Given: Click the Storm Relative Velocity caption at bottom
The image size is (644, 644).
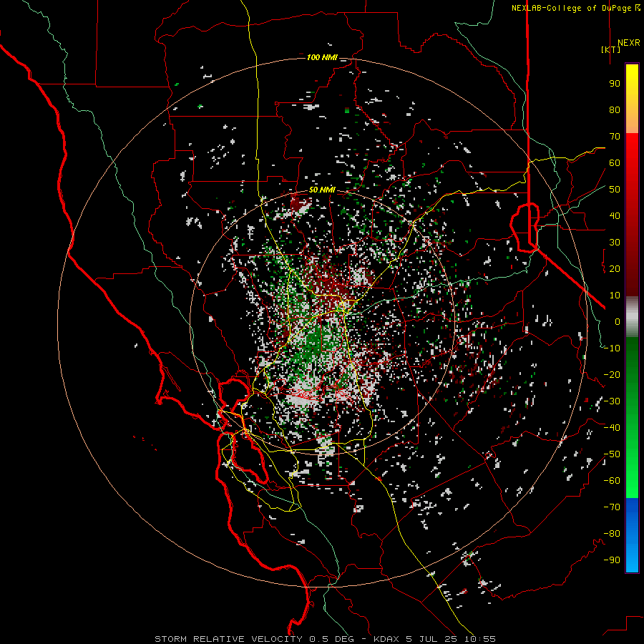Looking at the screenshot, I should click(325, 639).
